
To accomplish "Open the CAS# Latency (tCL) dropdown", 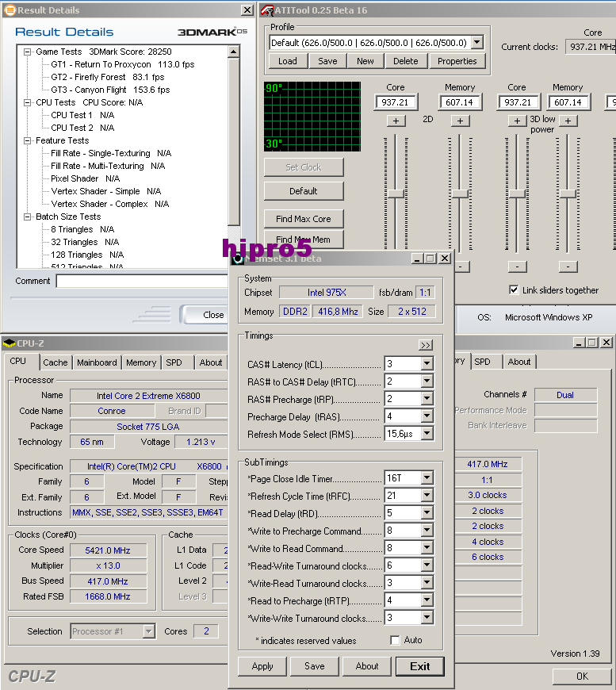I will pos(427,363).
